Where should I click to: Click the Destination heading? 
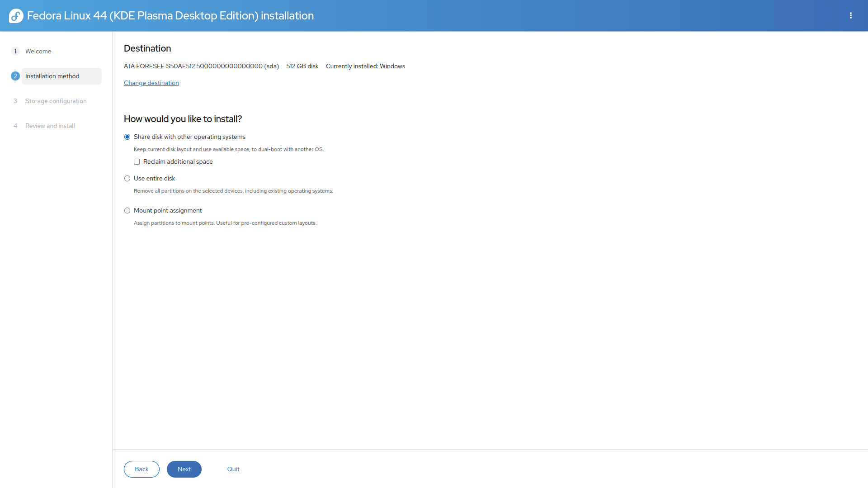[x=147, y=48]
